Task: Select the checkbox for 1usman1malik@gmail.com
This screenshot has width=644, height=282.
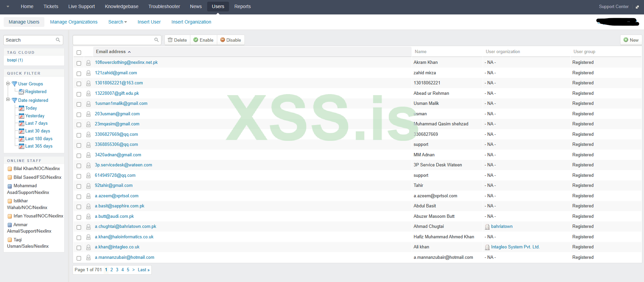Action: coord(79,104)
